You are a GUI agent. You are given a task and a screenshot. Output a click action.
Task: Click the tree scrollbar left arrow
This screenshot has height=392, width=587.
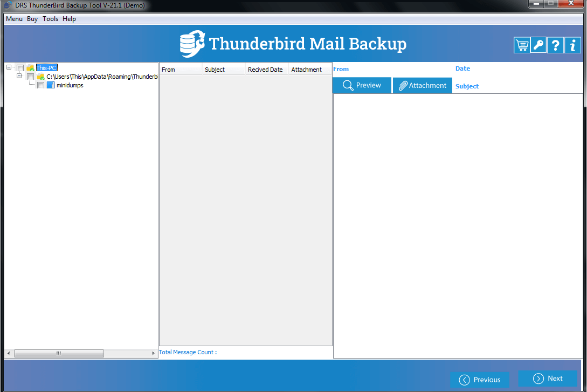click(x=9, y=353)
